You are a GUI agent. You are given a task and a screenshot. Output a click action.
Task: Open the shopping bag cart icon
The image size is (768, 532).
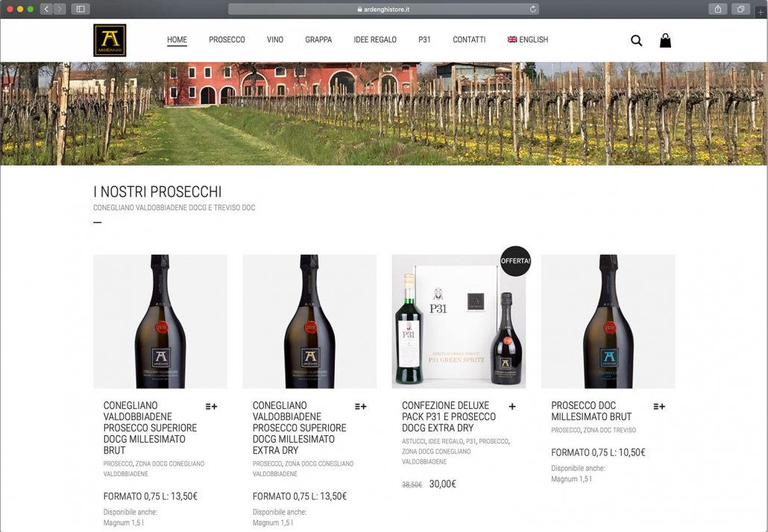pos(665,40)
